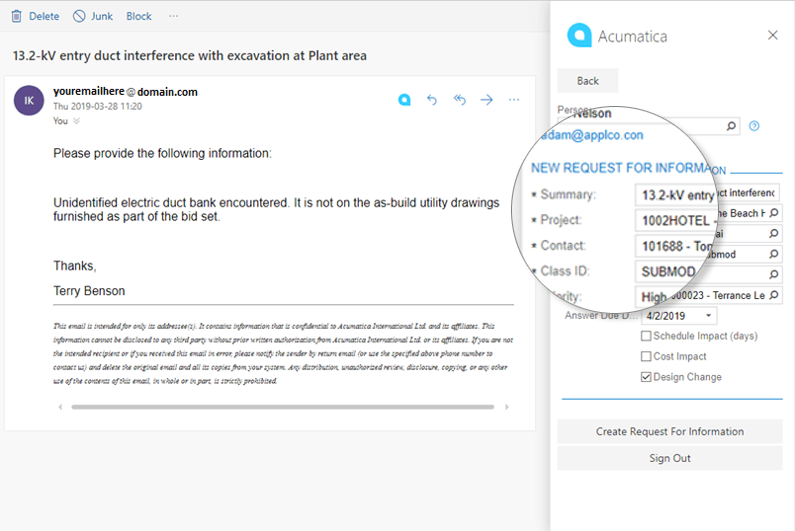Close the Acumatica panel

click(x=773, y=36)
